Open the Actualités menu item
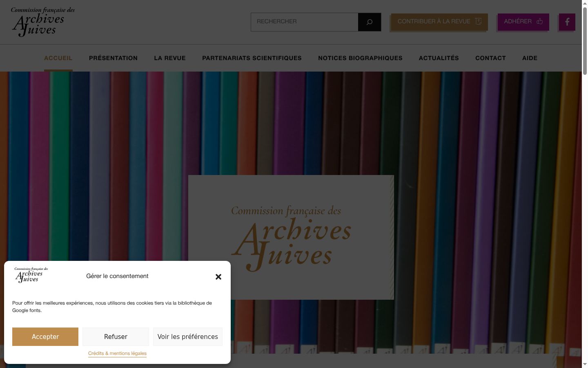Screen dimensions: 588x368 click(439, 58)
